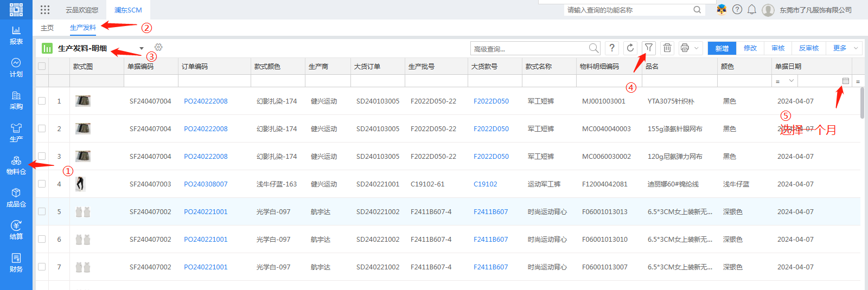Open calendar picker in 单据日期 filter
The width and height of the screenshot is (868, 290).
click(x=845, y=81)
